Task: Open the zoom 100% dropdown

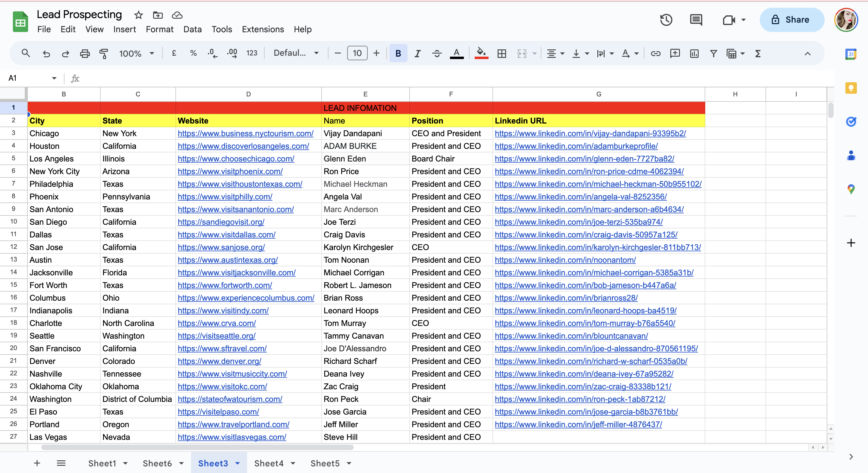Action: (x=137, y=53)
